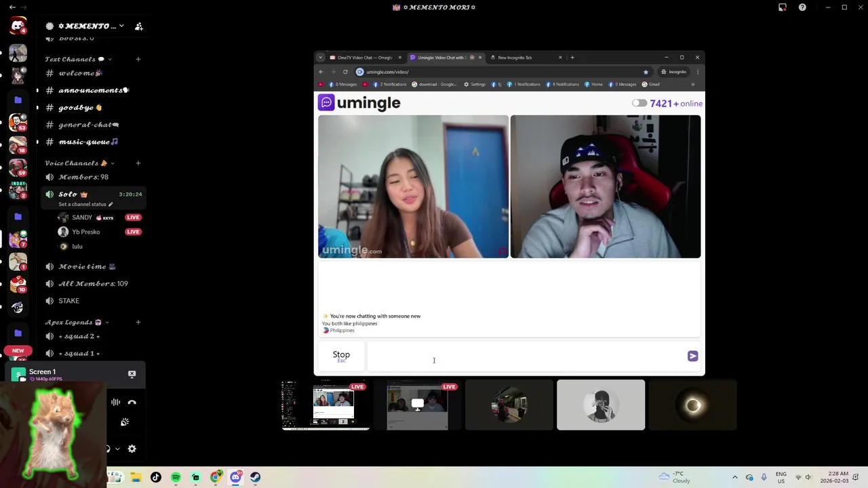Open Steam from the taskbar
The height and width of the screenshot is (488, 868).
point(255,477)
